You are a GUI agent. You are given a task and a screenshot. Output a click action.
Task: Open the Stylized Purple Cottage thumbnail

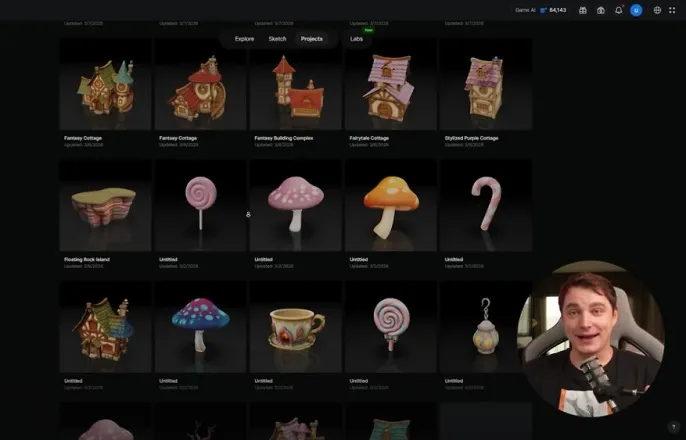tap(486, 84)
